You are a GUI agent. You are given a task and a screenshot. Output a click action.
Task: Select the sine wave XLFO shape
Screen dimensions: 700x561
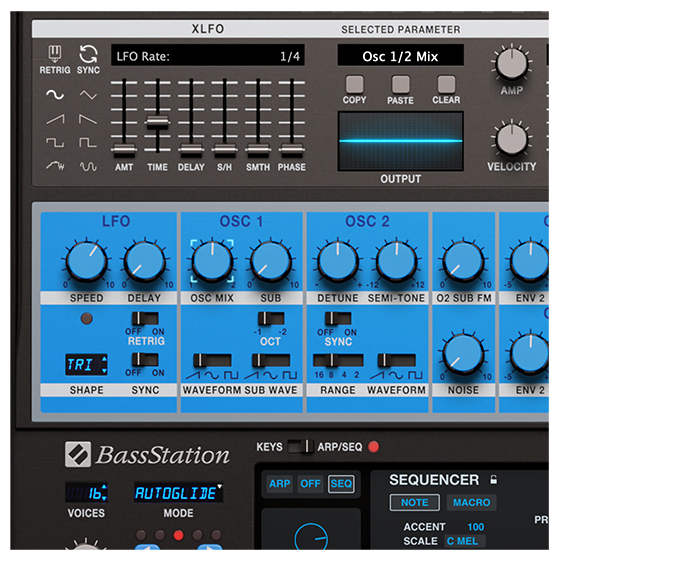[54, 95]
